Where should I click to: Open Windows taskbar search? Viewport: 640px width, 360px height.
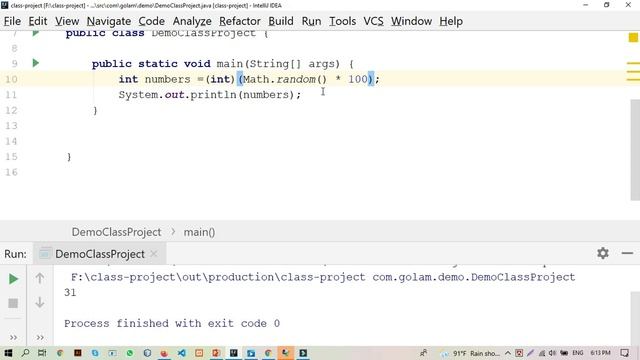click(25, 353)
